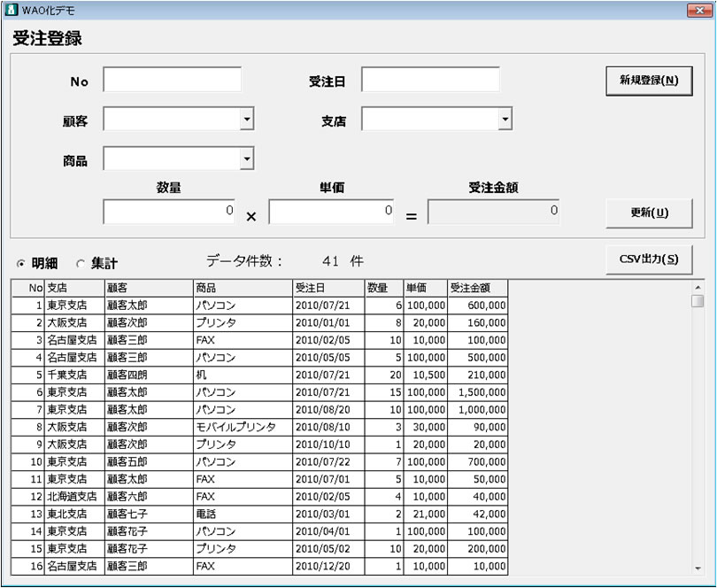717x588 pixels.
Task: Select the 明細 radio button
Action: pyautogui.click(x=21, y=264)
